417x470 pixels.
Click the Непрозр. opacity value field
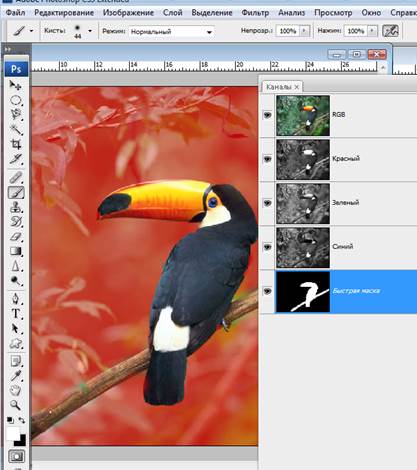coord(288,31)
